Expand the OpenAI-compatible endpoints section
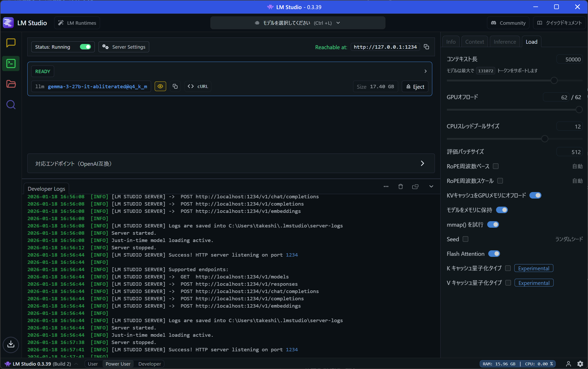 [422, 163]
